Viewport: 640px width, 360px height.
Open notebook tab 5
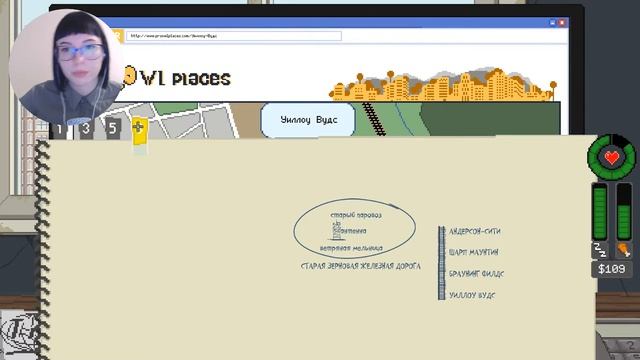[x=113, y=129]
